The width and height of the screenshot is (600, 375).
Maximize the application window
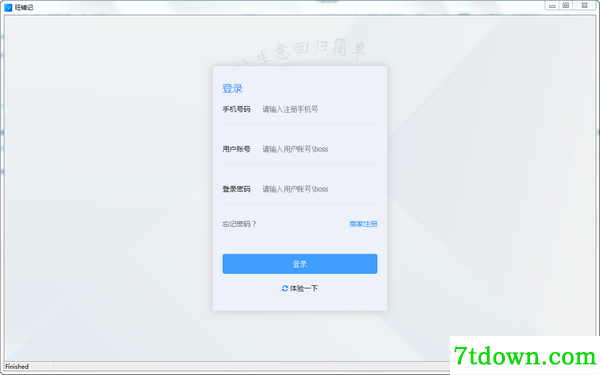(566, 5)
